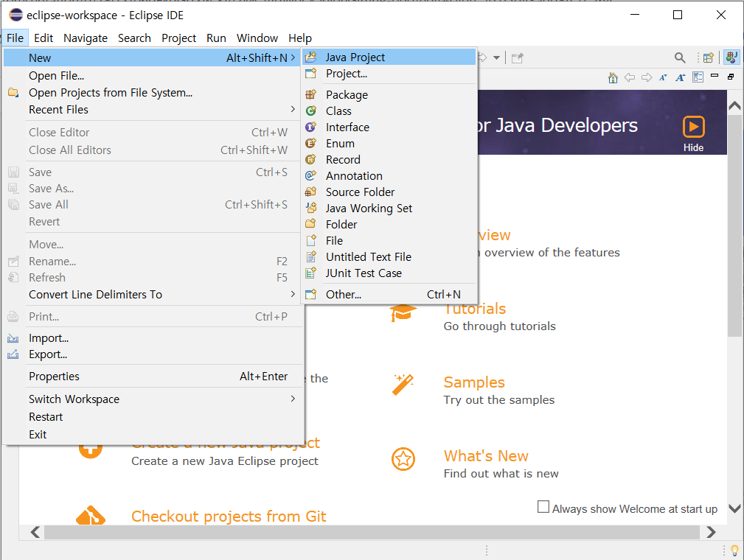The width and height of the screenshot is (744, 560).
Task: Click the Welcome customize page icon
Action: (698, 77)
